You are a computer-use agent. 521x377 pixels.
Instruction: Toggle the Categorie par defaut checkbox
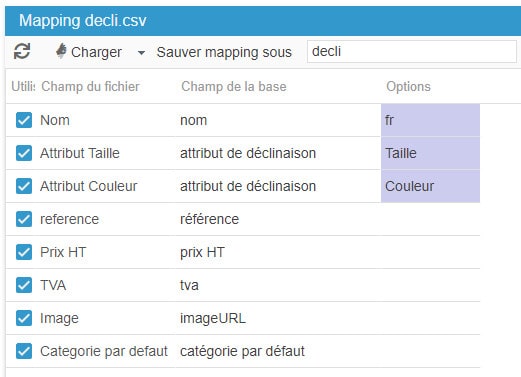(24, 351)
